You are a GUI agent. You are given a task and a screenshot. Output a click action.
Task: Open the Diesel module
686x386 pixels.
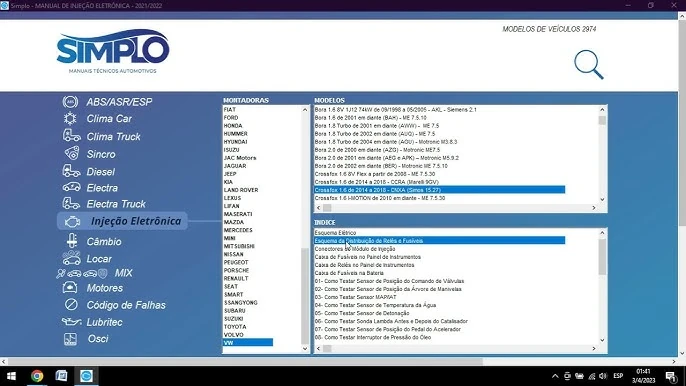[101, 172]
